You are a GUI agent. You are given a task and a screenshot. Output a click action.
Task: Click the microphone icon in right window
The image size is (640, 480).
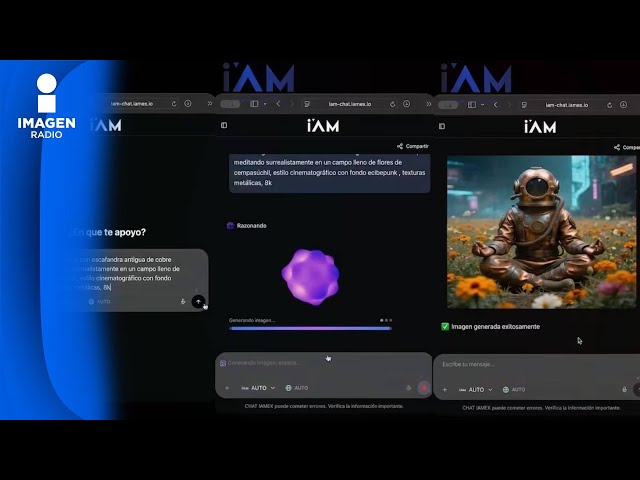[624, 390]
